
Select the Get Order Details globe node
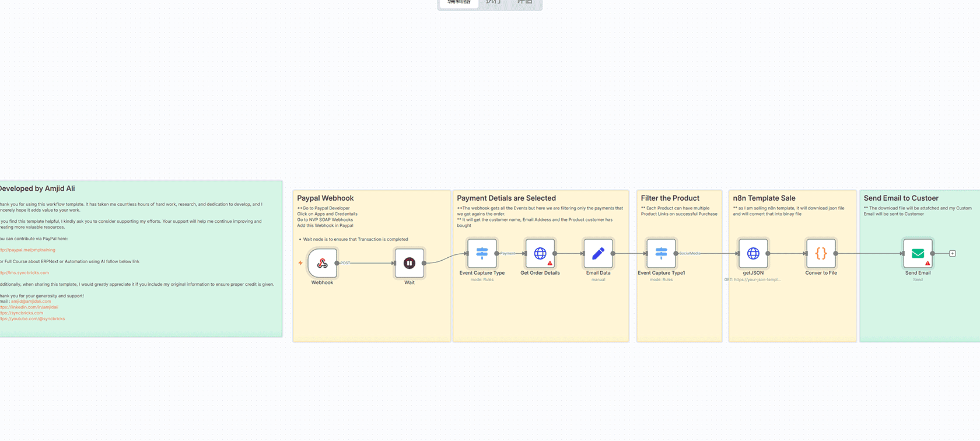[x=540, y=253]
